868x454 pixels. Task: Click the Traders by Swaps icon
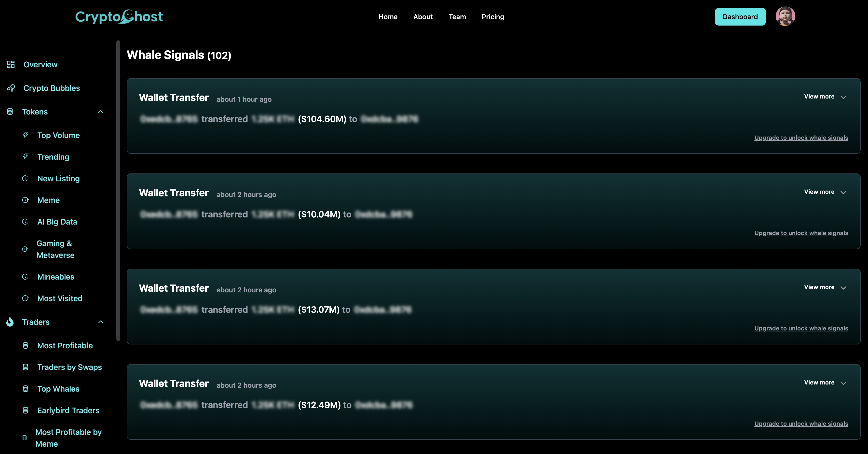coord(26,367)
